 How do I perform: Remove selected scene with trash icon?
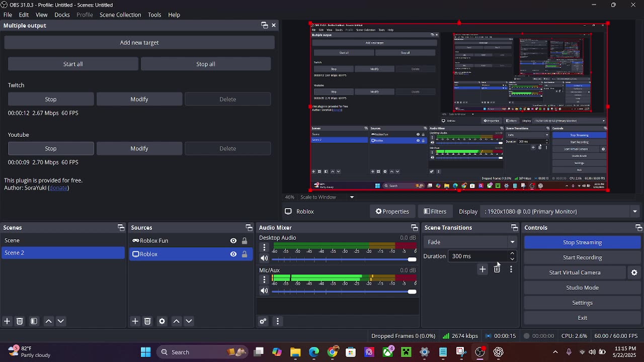(20, 321)
